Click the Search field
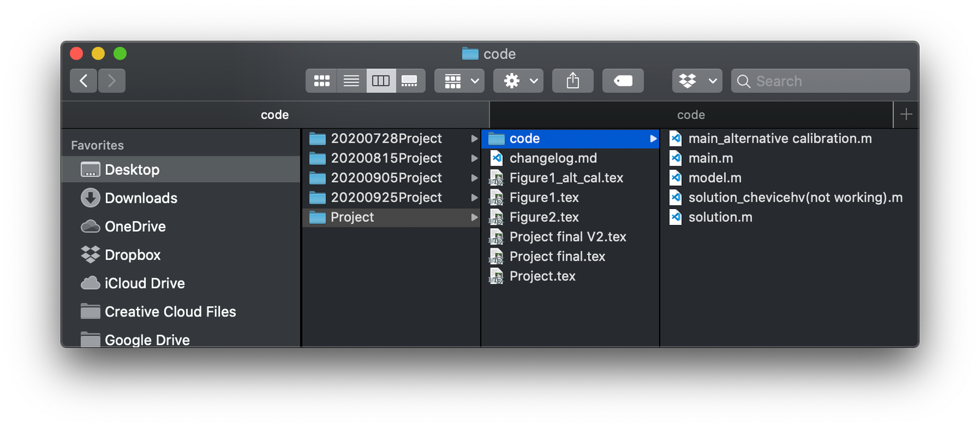Viewport: 980px width, 428px height. (820, 80)
